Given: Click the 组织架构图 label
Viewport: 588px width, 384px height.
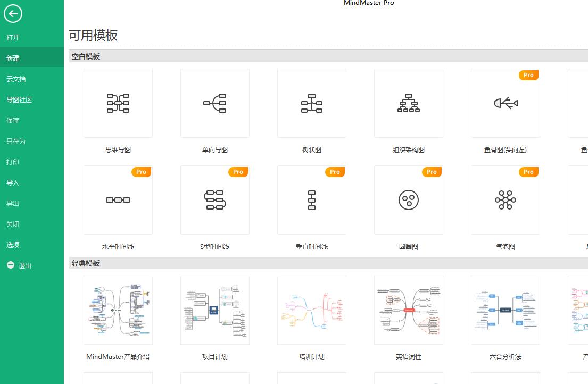Looking at the screenshot, I should pyautogui.click(x=409, y=150).
